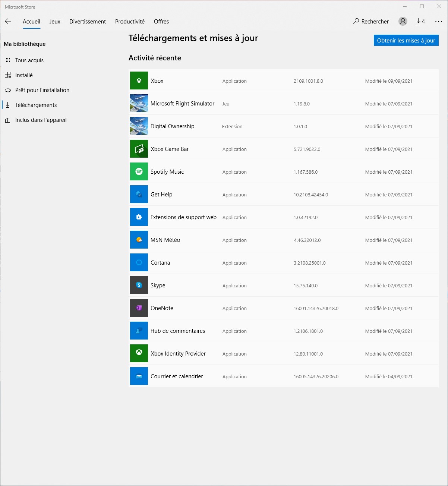Open the user account avatar
Image resolution: width=448 pixels, height=486 pixels.
pos(403,21)
